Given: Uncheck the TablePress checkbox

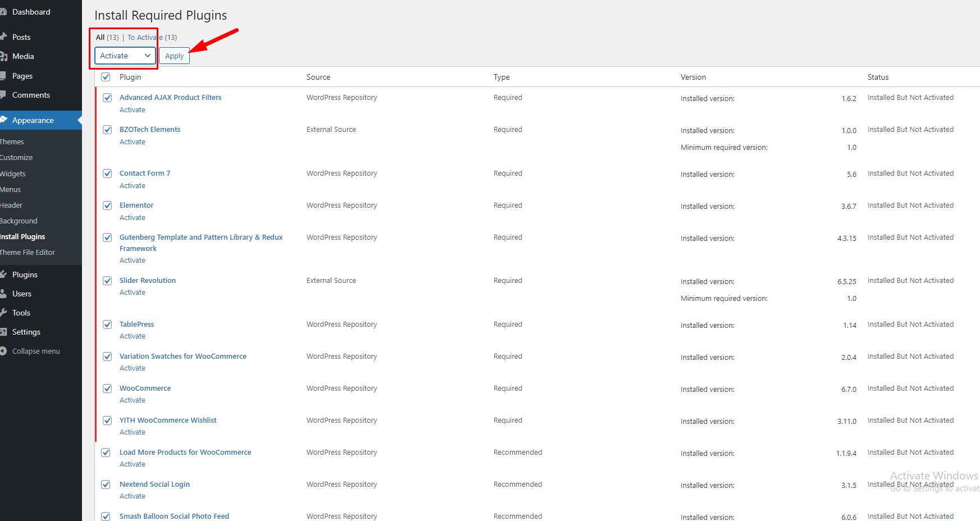Looking at the screenshot, I should pos(107,325).
